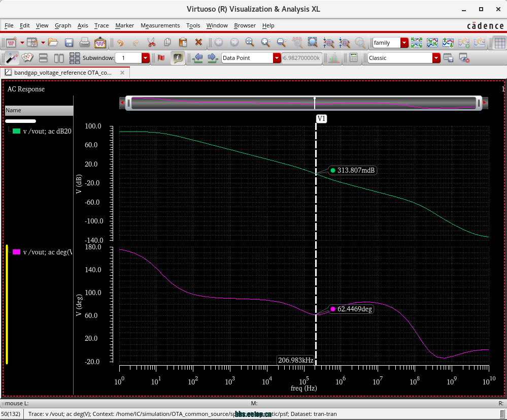Zoom in the X axis
507x420 pixels.
click(328, 43)
